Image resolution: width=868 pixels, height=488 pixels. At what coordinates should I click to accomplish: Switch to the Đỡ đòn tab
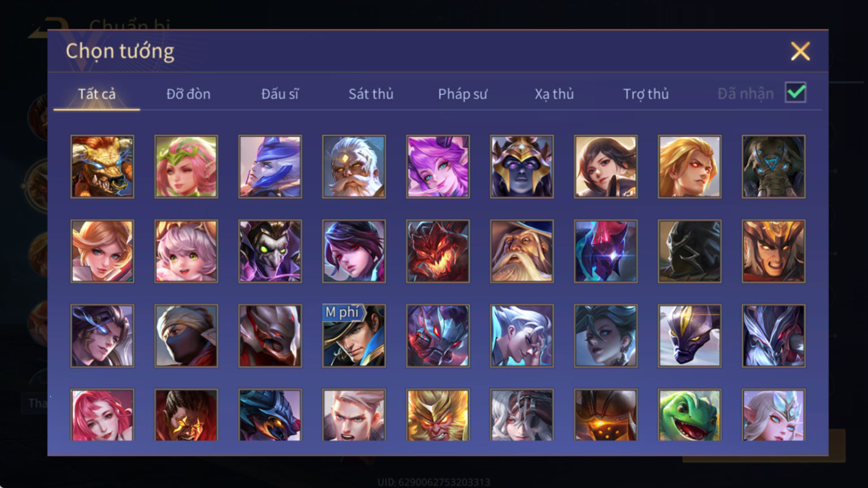click(x=189, y=94)
